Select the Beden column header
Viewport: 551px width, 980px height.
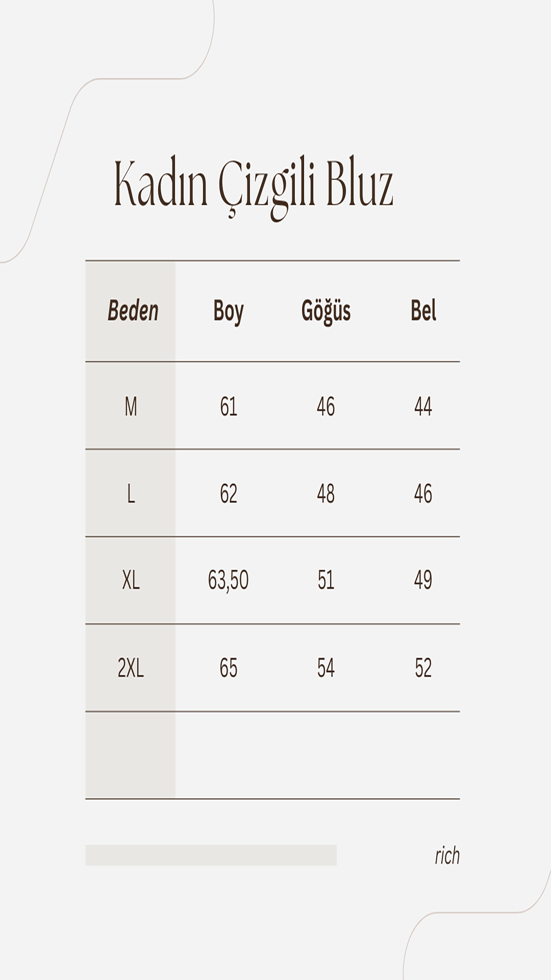[x=133, y=310]
